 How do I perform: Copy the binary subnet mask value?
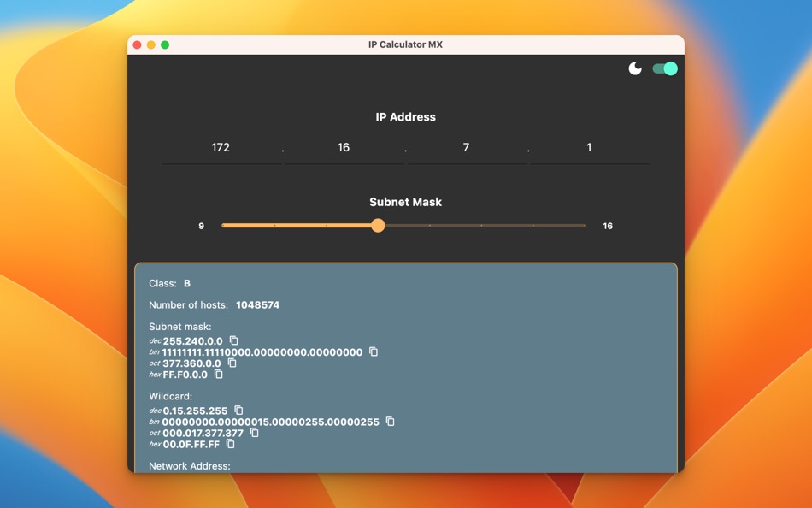[374, 352]
